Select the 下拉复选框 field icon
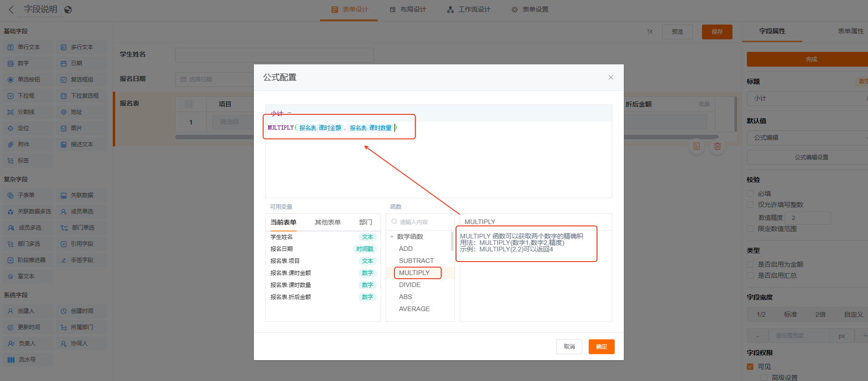The width and height of the screenshot is (868, 381). [x=64, y=96]
